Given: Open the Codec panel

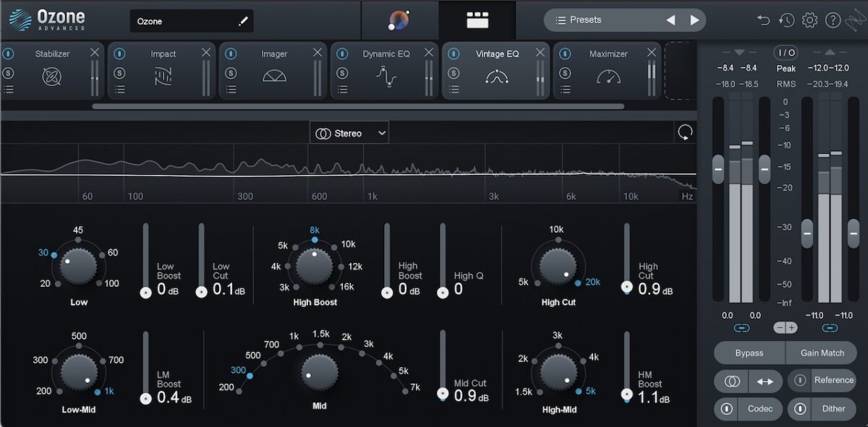Looking at the screenshot, I should (x=760, y=409).
